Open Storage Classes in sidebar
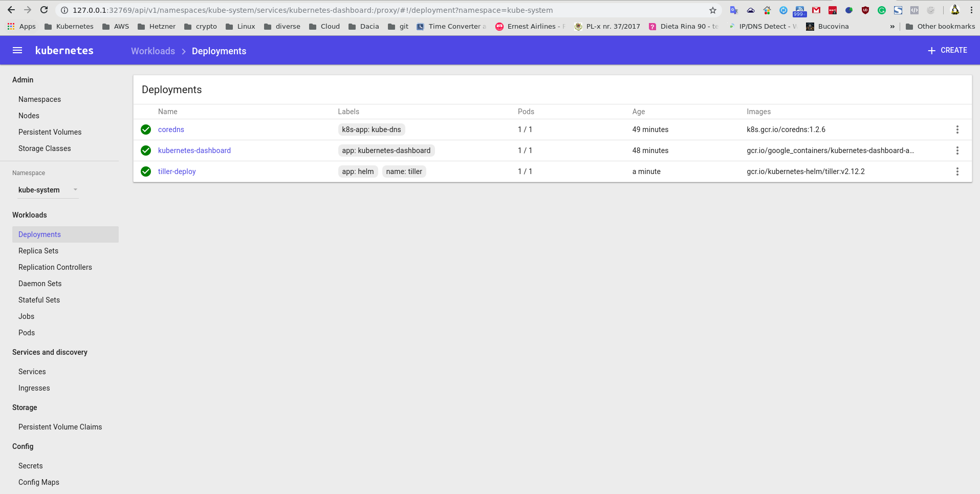 tap(45, 148)
